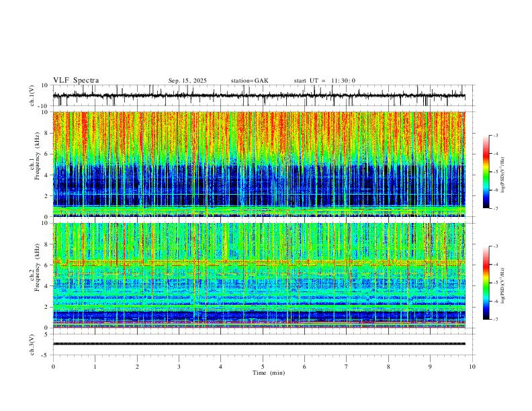The image size is (532, 411).
Task: Click the time axis tick label "9"
Action: [430, 367]
